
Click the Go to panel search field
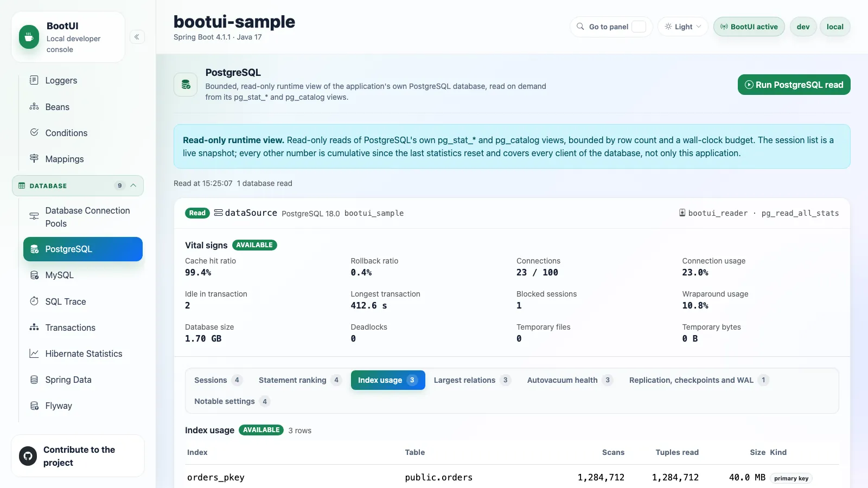pos(611,27)
